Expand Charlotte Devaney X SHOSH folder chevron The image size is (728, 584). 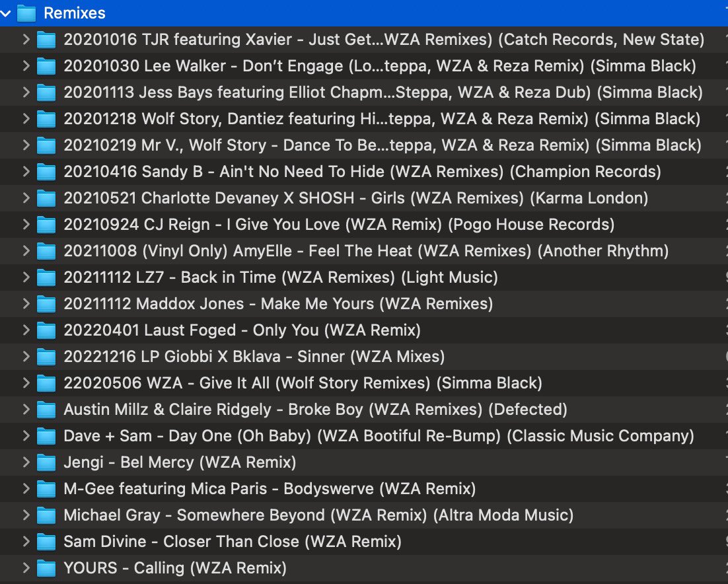pyautogui.click(x=26, y=199)
